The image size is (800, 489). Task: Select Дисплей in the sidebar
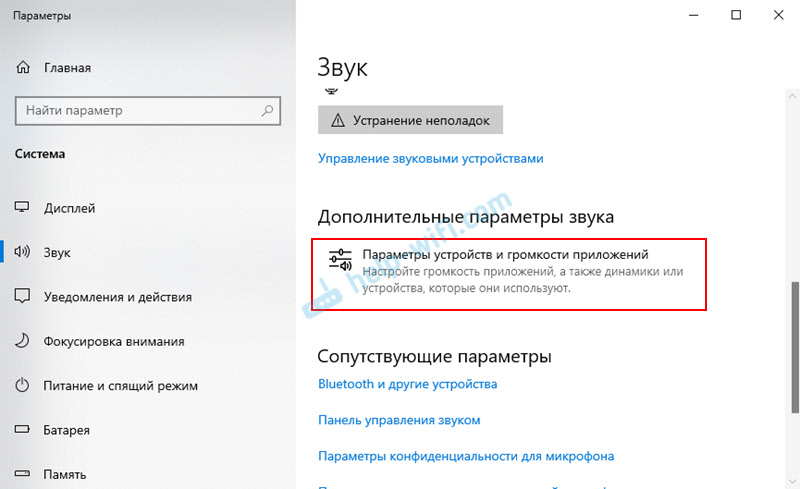[x=69, y=208]
